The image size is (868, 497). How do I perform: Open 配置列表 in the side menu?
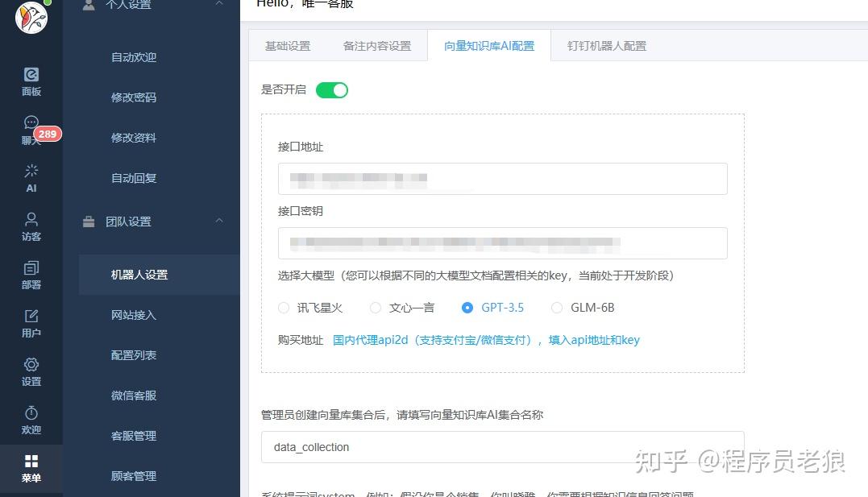[x=134, y=355]
